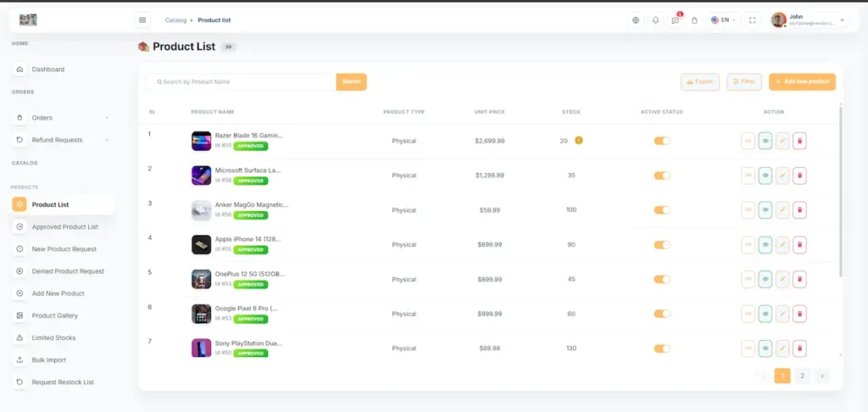The image size is (868, 412).
Task: Click the orange Search button
Action: click(x=351, y=82)
